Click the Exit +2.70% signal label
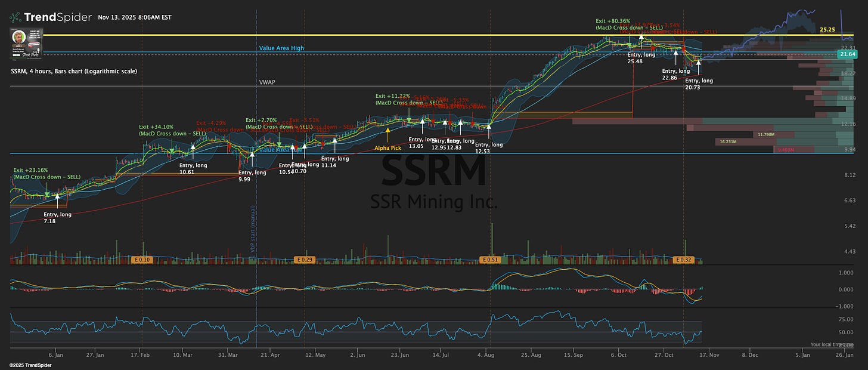 pos(278,124)
